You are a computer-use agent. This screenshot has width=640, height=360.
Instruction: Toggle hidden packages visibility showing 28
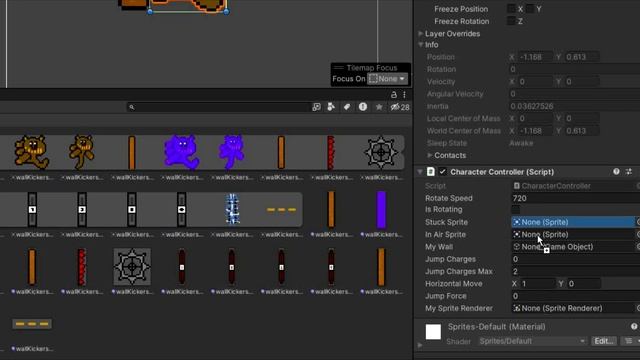[400, 107]
